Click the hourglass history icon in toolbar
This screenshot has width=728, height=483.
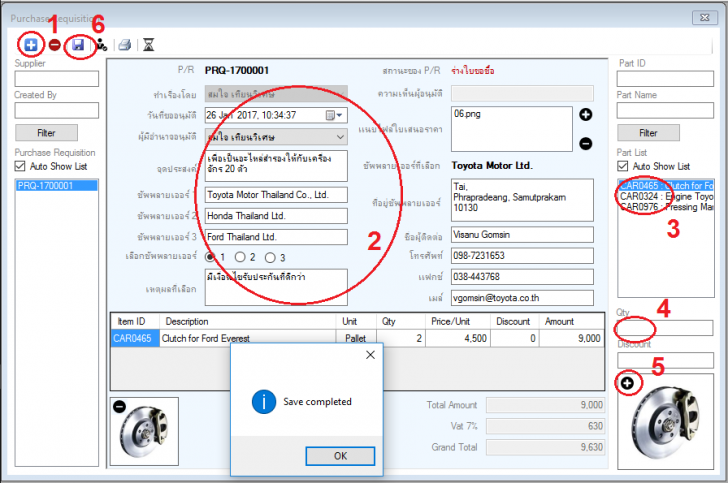point(149,45)
